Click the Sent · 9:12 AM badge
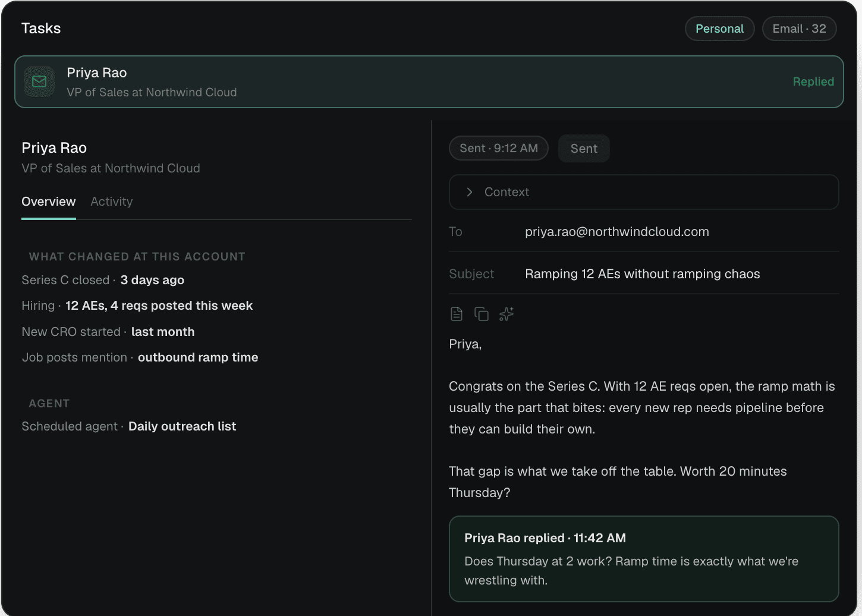The image size is (862, 616). pyautogui.click(x=499, y=148)
